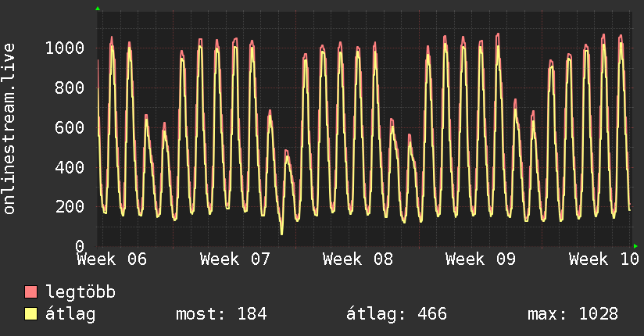Click the 'max: 1028' statistic

pos(573,314)
